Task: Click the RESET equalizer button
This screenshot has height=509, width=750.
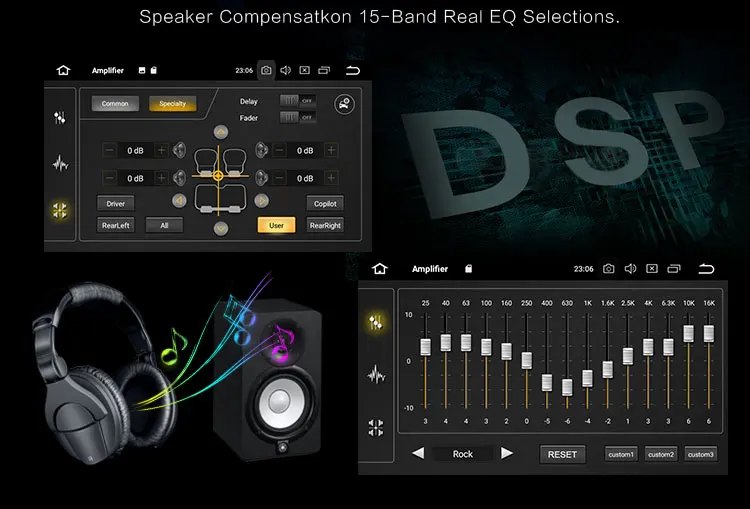Action: [x=562, y=454]
